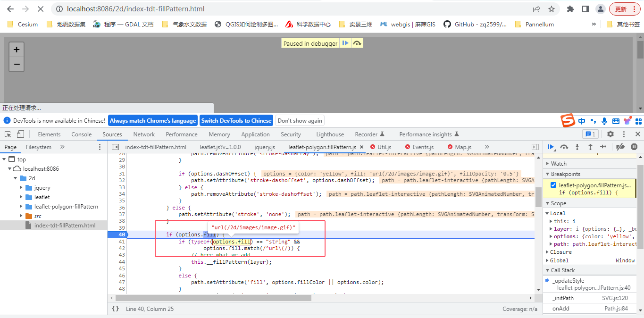Click line number 44 gutter
This screenshot has width=644, height=318.
(122, 262)
